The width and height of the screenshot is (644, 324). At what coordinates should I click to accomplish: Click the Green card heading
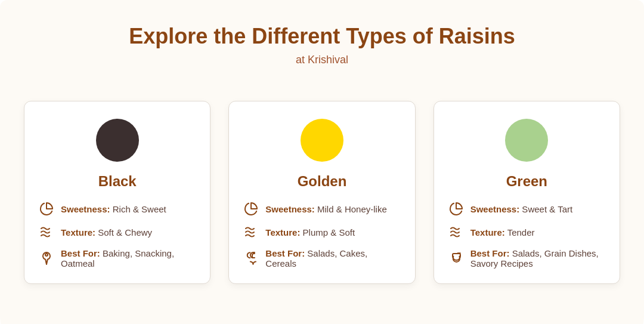pyautogui.click(x=527, y=181)
